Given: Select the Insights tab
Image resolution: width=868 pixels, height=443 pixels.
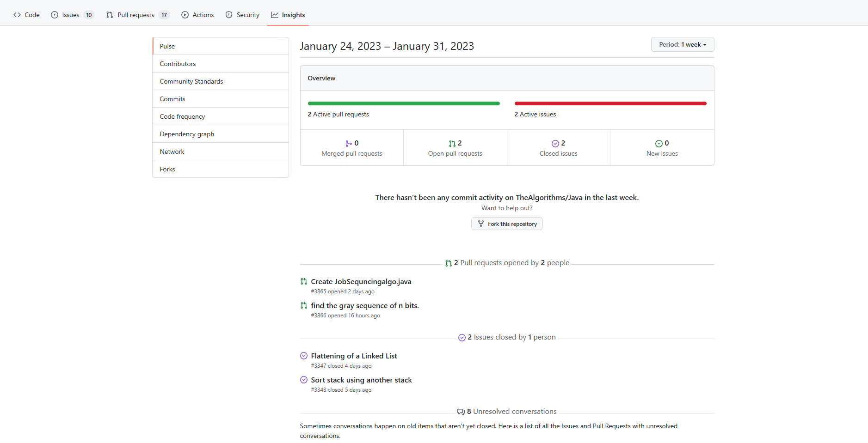Looking at the screenshot, I should click(x=288, y=15).
